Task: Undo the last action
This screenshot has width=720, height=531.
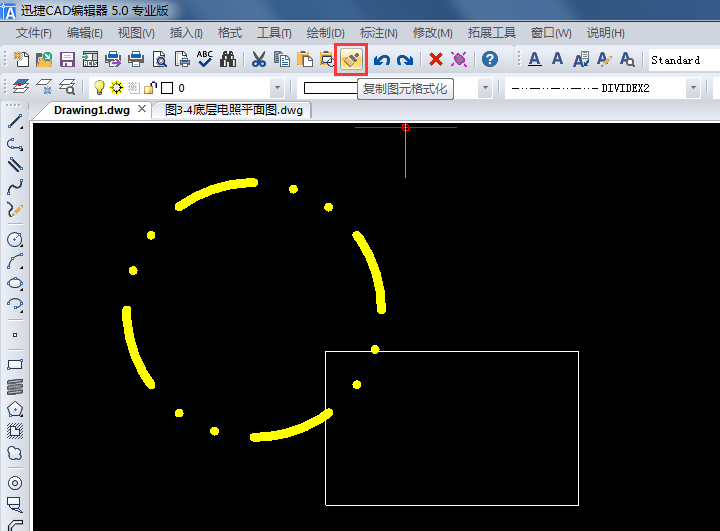Action: pos(382,60)
